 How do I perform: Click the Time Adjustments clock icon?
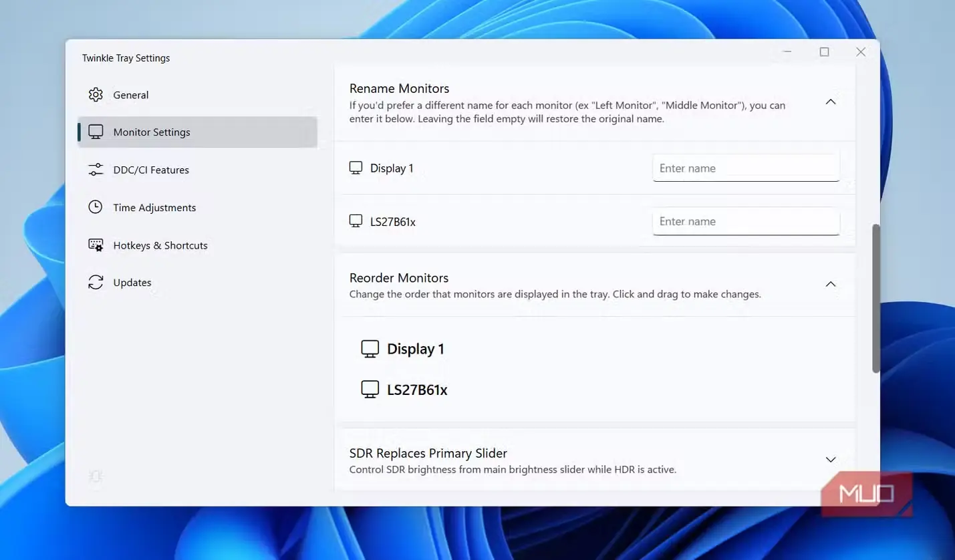pos(96,207)
